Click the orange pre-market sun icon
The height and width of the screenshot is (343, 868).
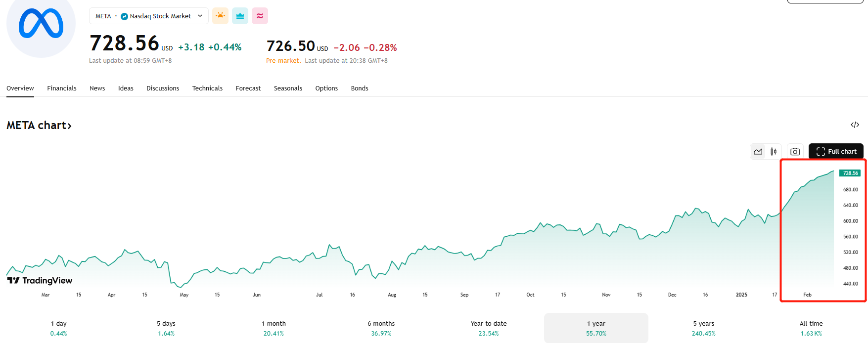tap(220, 16)
